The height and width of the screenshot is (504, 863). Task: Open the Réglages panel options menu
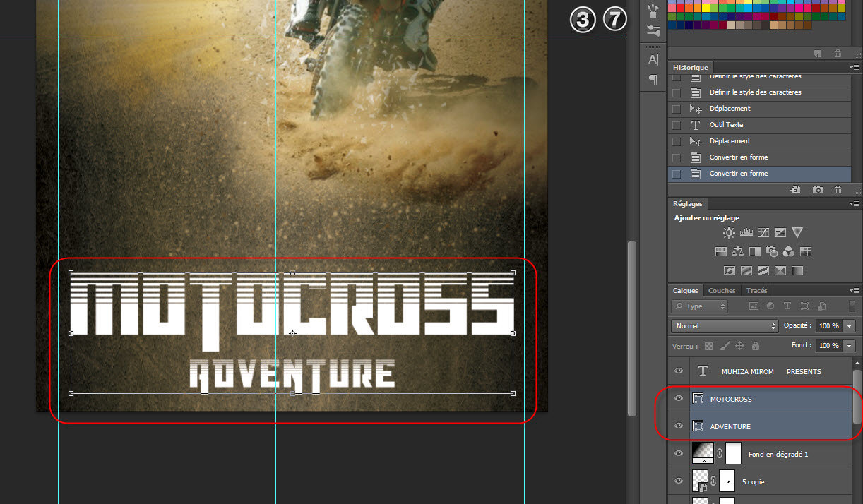(x=855, y=204)
